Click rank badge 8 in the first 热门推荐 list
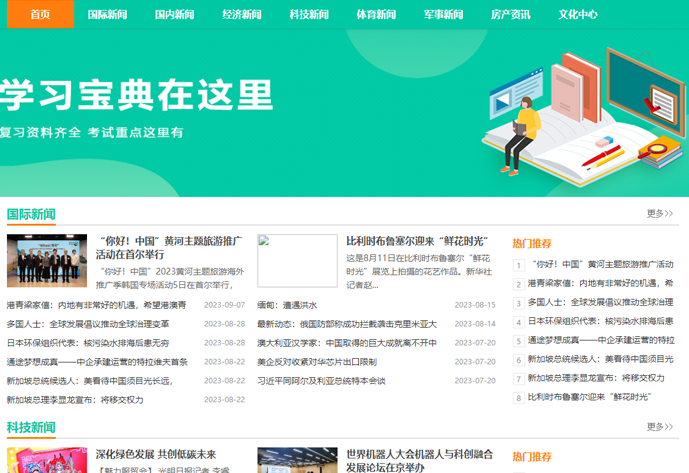Image resolution: width=689 pixels, height=473 pixels. click(x=519, y=398)
